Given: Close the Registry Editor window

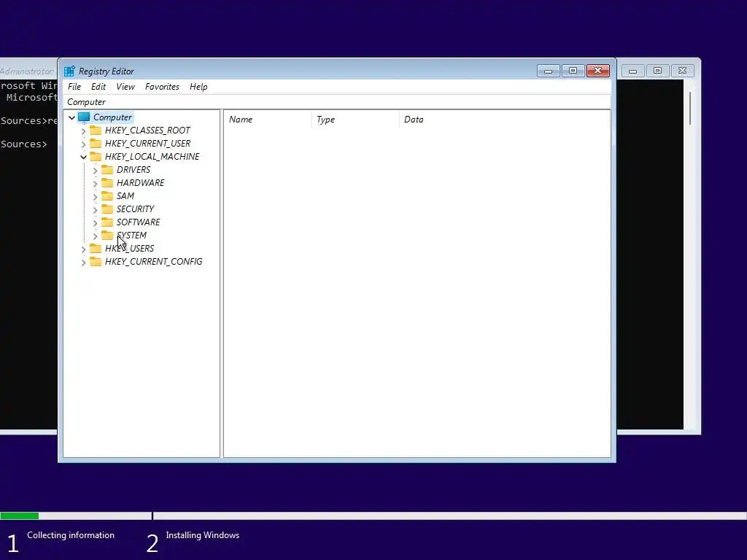Looking at the screenshot, I should [598, 71].
